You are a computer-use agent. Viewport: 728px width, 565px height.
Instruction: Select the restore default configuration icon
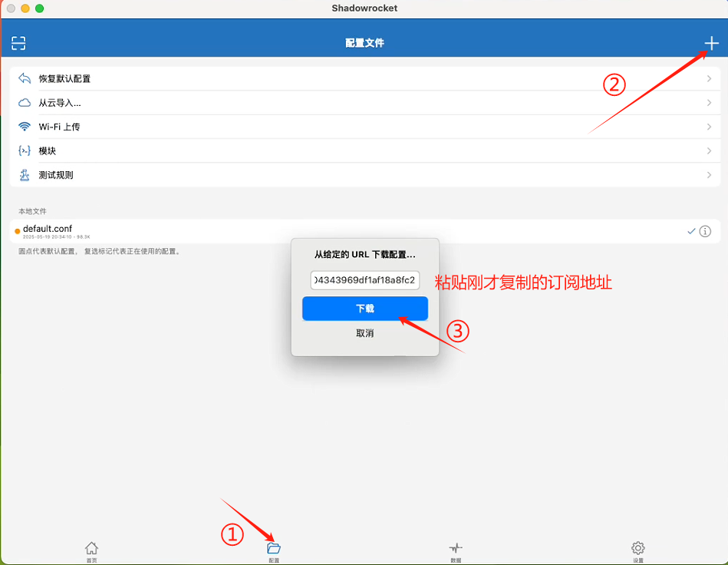point(24,78)
